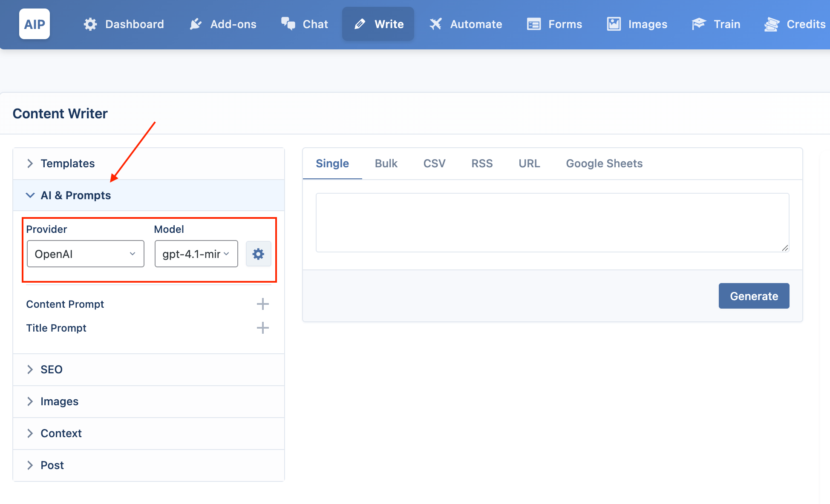Switch to the Bulk tab
Viewport: 830px width, 504px height.
386,163
